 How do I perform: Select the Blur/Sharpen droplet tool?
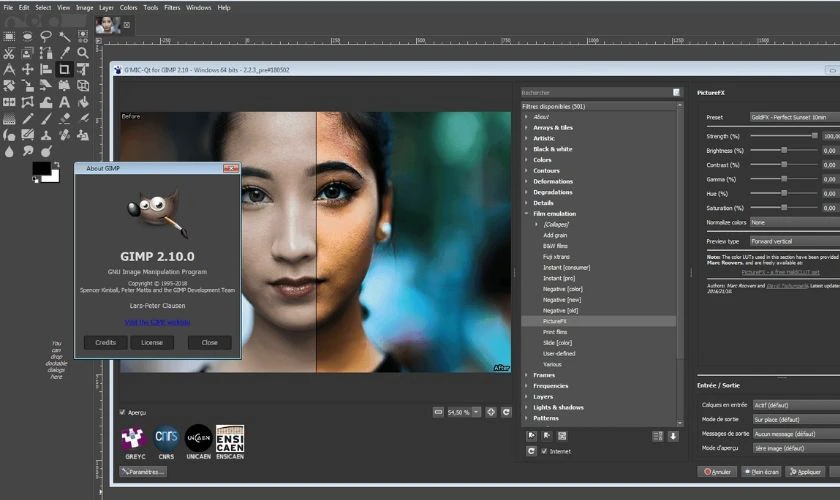9,152
